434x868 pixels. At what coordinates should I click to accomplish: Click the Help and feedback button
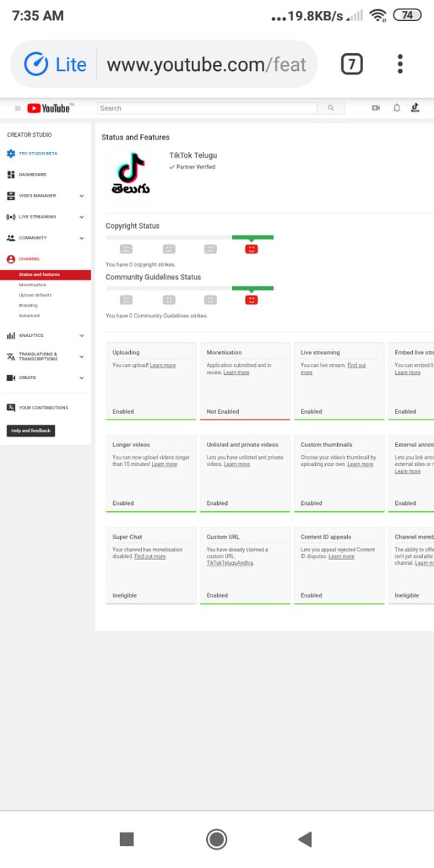(x=31, y=430)
